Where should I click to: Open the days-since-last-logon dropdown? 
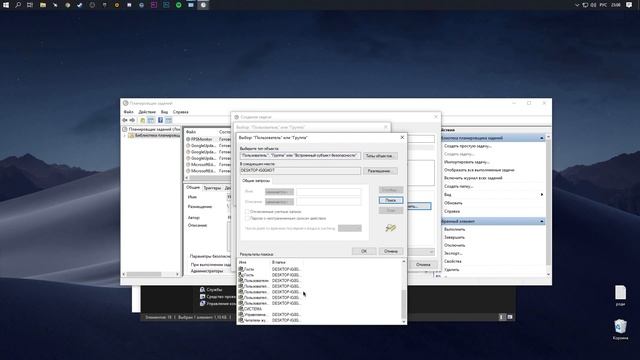click(x=350, y=228)
